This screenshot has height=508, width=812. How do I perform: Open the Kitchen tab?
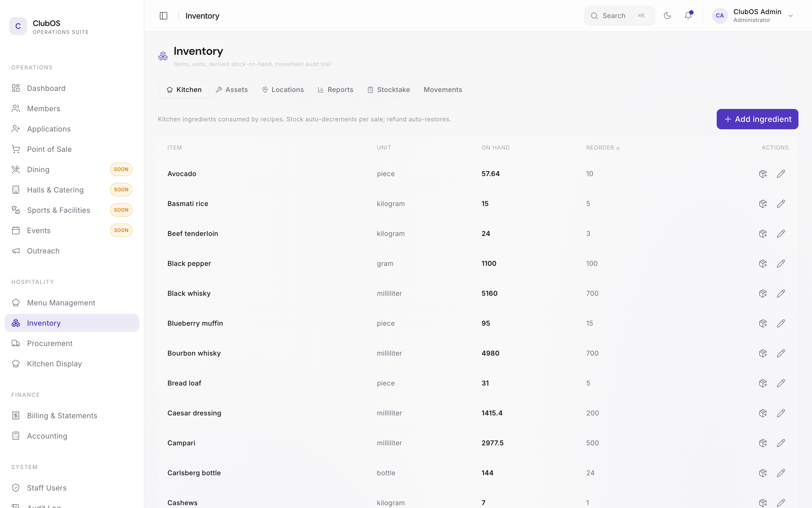coord(184,90)
